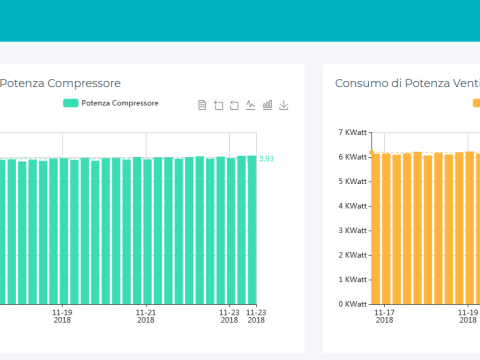Click the 11-17 2018 date label
This screenshot has height=360, width=480.
pyautogui.click(x=384, y=316)
